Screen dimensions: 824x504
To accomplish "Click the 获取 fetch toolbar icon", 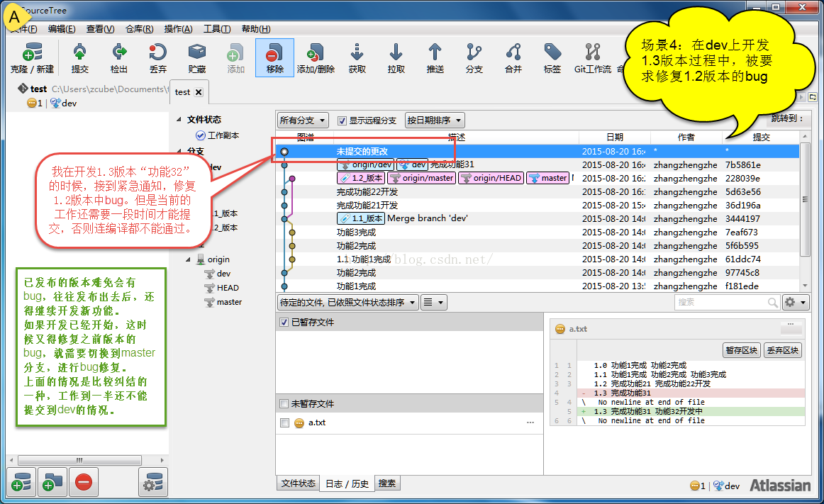I will pos(357,58).
